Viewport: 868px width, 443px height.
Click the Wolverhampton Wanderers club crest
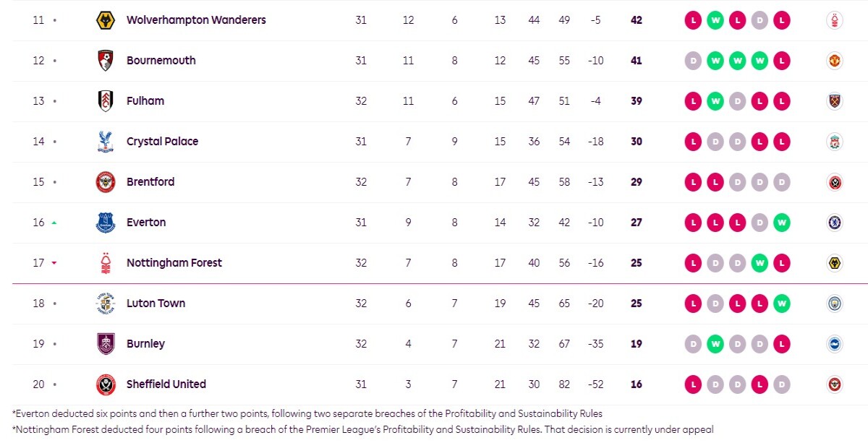coord(106,20)
